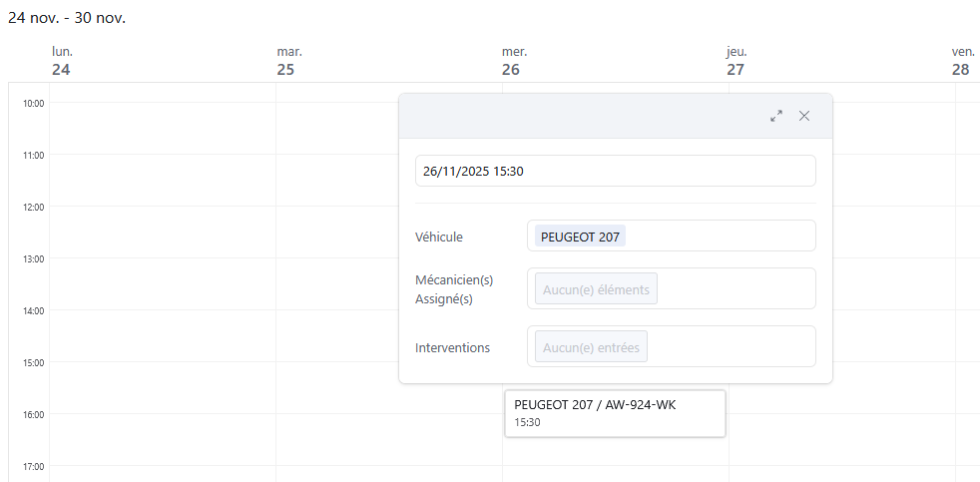Select the mer. 26 day header

pos(513,62)
